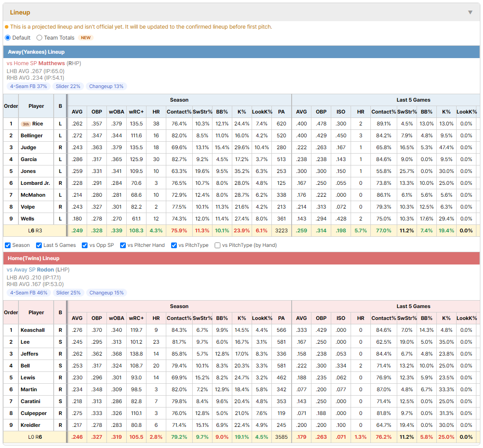Click the wOBA column header in Twins table
The image size is (483, 448).
(x=117, y=318)
